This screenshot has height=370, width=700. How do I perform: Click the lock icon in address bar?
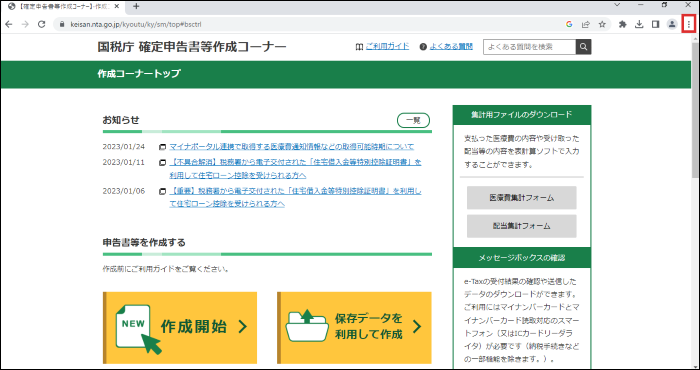click(62, 25)
